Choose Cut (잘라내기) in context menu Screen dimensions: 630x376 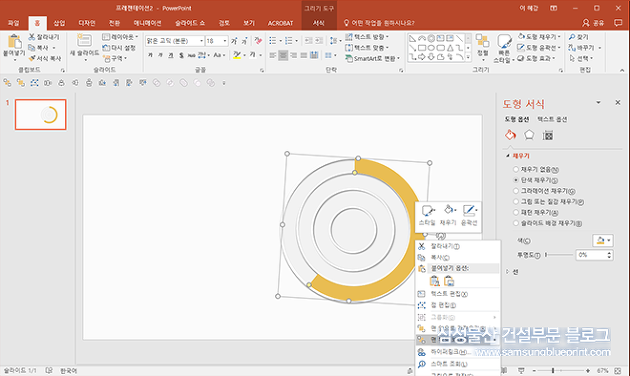(458, 246)
